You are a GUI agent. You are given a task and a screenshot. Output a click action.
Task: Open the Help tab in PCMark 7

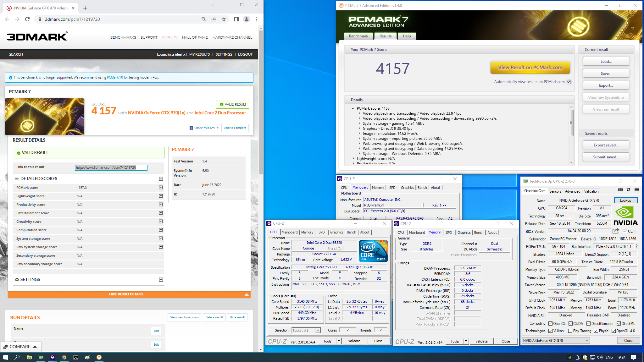click(407, 36)
